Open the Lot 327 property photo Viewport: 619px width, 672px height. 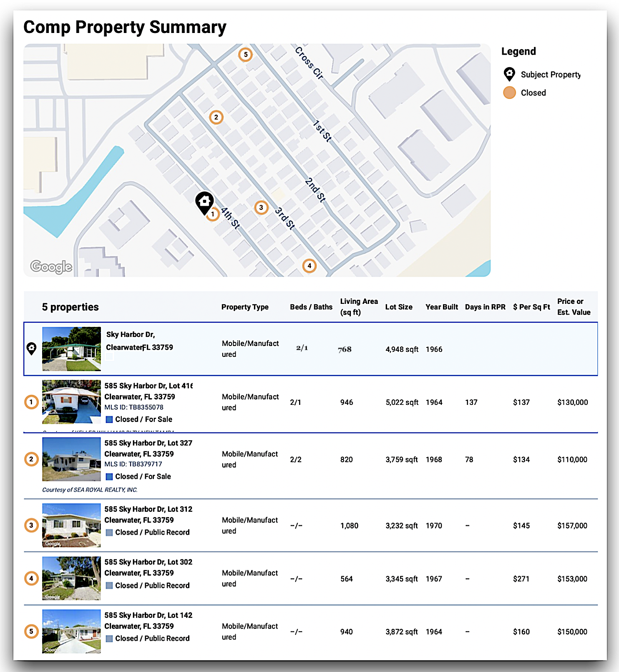pos(71,459)
